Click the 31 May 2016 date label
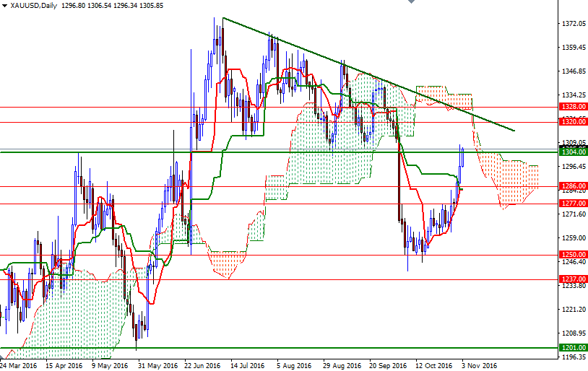The width and height of the screenshot is (588, 371). click(x=157, y=365)
